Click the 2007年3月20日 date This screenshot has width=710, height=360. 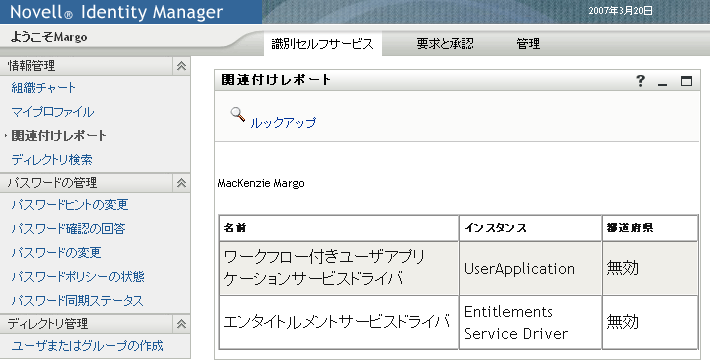pyautogui.click(x=620, y=11)
